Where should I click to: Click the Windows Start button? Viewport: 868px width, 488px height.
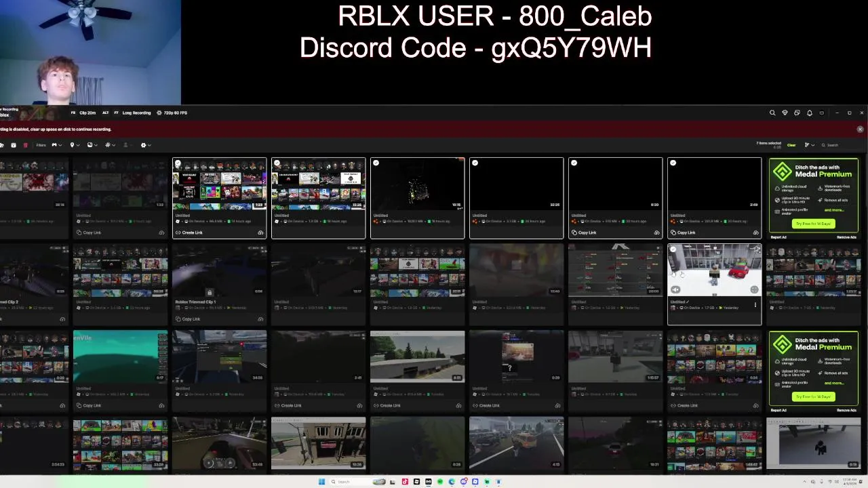(x=321, y=482)
